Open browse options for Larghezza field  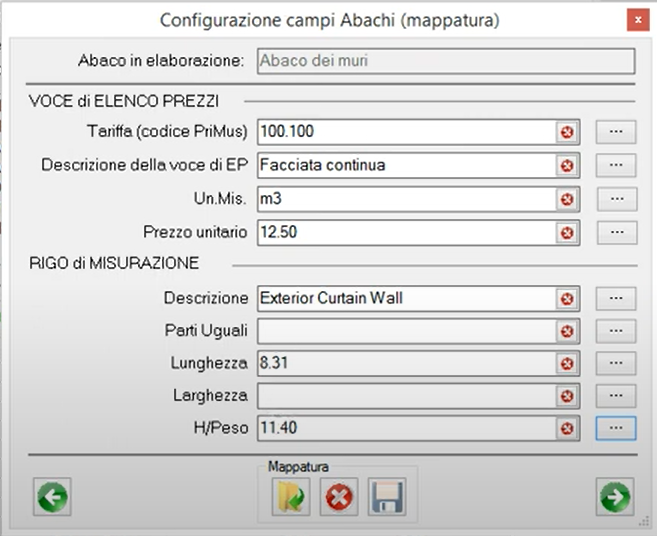616,395
